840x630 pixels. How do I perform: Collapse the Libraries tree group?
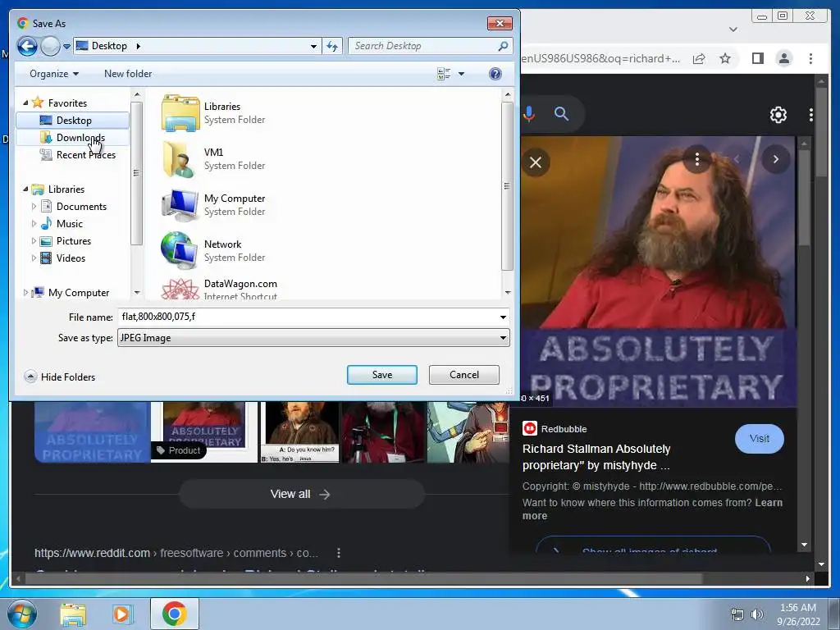click(25, 189)
